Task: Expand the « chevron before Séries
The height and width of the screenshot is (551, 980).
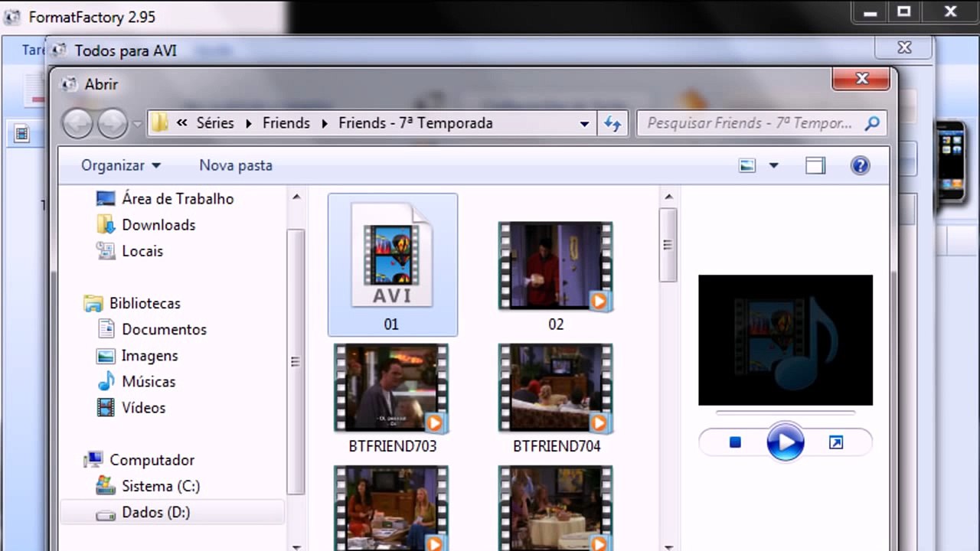Action: coord(181,123)
